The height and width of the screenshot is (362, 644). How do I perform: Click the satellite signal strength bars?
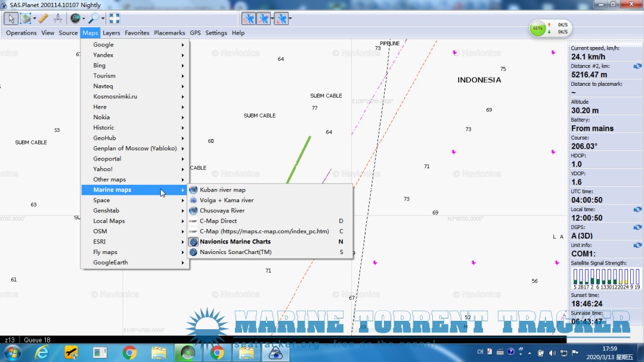coord(605,279)
